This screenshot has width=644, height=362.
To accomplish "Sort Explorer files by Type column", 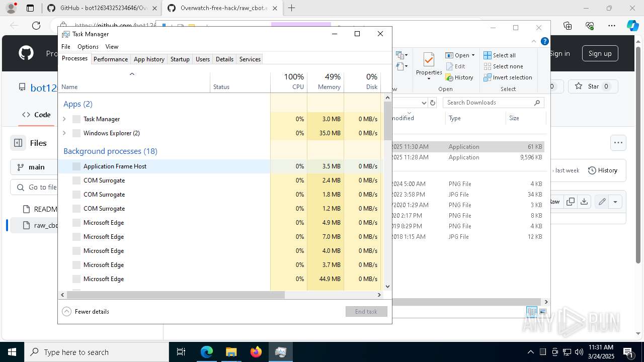I will [x=475, y=118].
